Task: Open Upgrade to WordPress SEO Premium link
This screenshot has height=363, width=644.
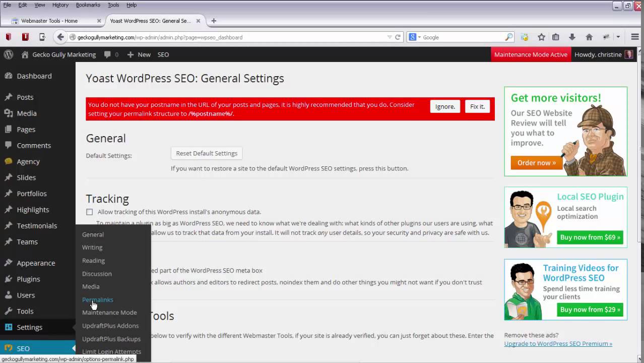Action: [x=558, y=343]
